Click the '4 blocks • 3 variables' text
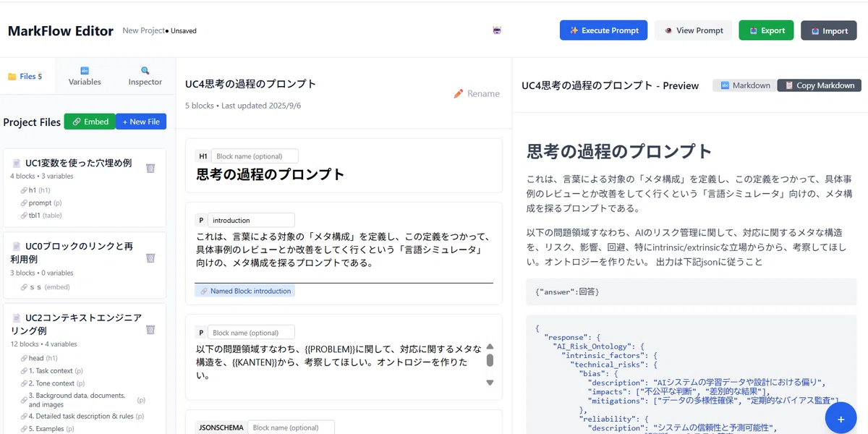 click(42, 176)
